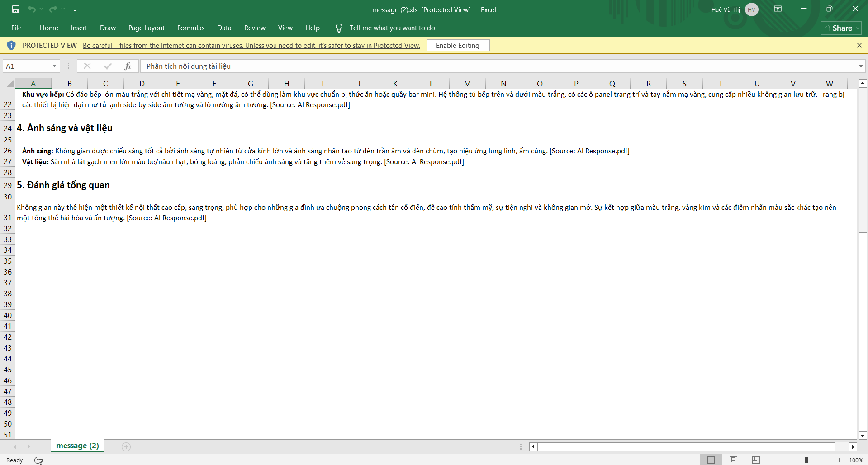Screen dimensions: 868x465
Task: Open the Ribbon Display Options icon
Action: [x=778, y=9]
